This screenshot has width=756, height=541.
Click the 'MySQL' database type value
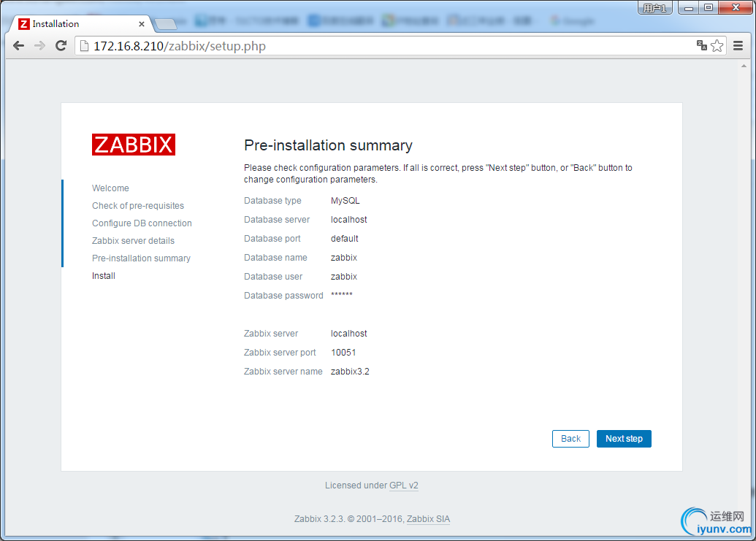pyautogui.click(x=345, y=201)
